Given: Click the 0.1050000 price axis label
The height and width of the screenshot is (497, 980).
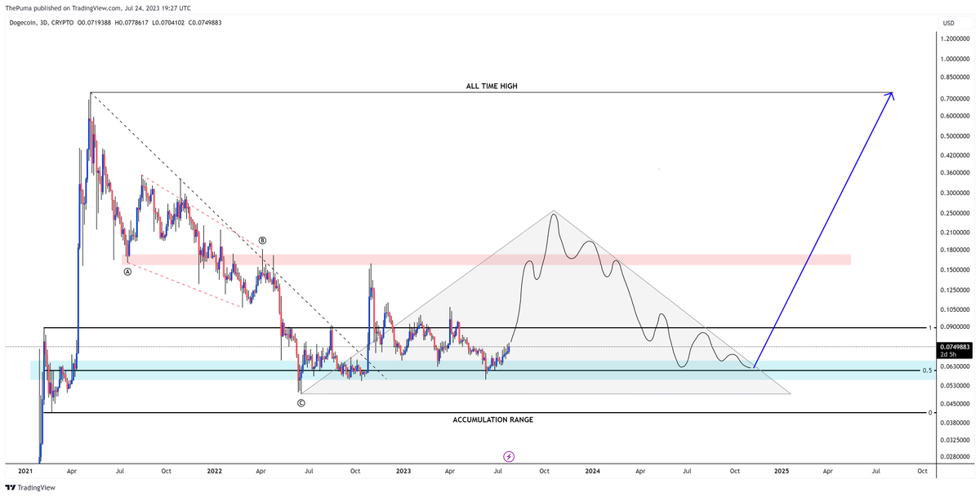Looking at the screenshot, I should point(955,310).
